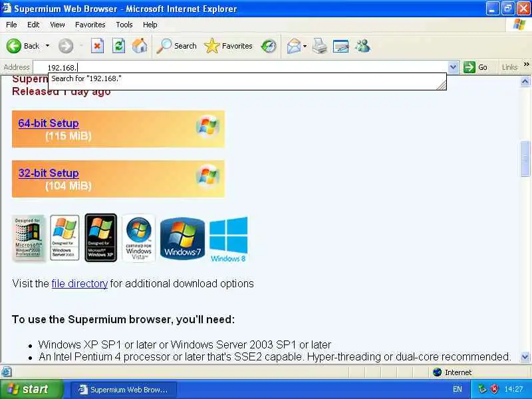Open the Favorites menu
The width and height of the screenshot is (532, 399).
pos(90,25)
